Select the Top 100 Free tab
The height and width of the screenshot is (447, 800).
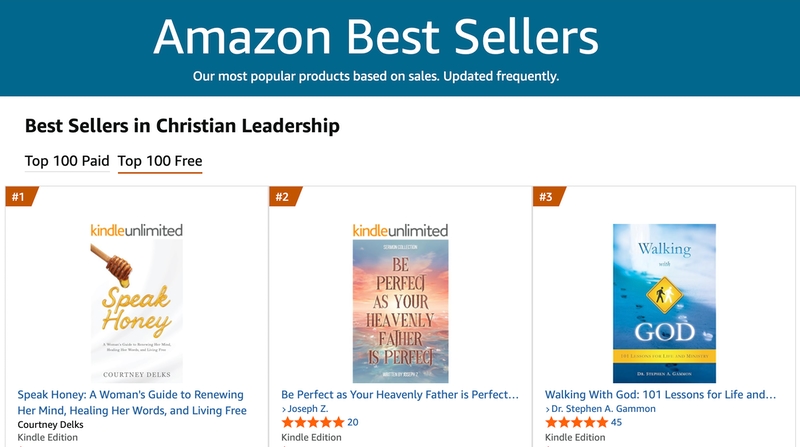coord(160,161)
